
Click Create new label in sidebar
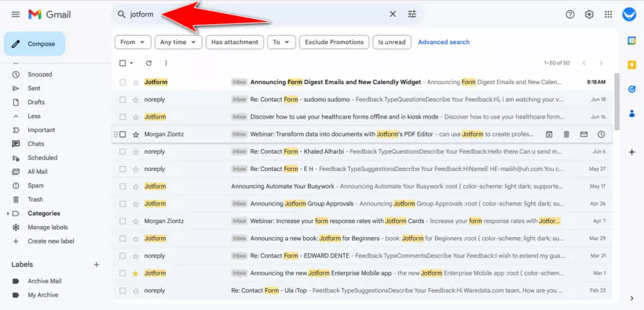(x=51, y=241)
